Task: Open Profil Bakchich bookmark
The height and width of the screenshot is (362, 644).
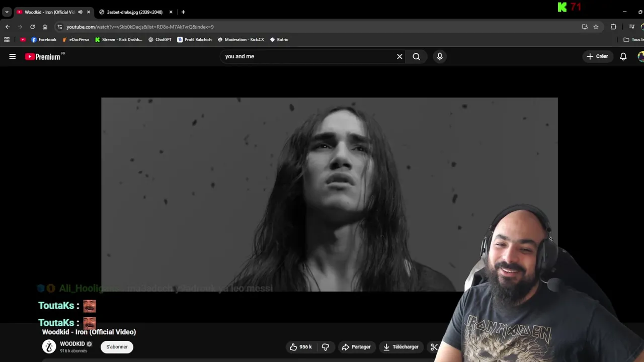Action: coord(194,40)
